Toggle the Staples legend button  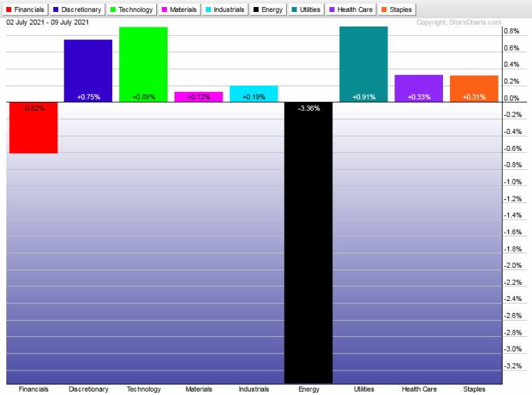397,10
